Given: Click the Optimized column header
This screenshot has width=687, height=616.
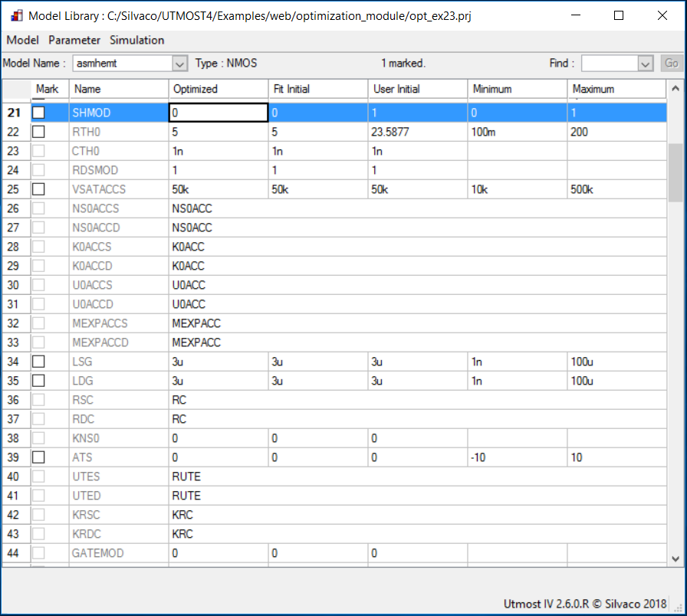Looking at the screenshot, I should pos(219,89).
